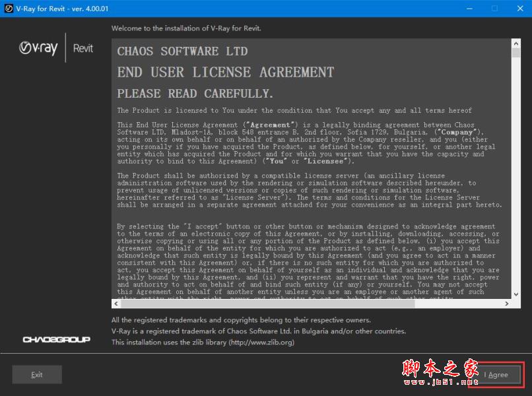Screen dimensions: 532x396
Task: Click the registered trademarks notice line
Action: (x=241, y=319)
